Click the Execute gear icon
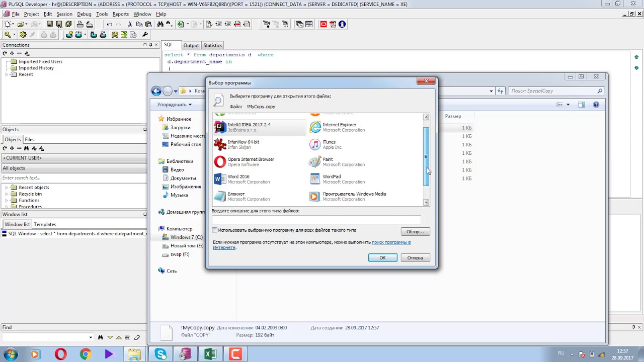 [23, 35]
